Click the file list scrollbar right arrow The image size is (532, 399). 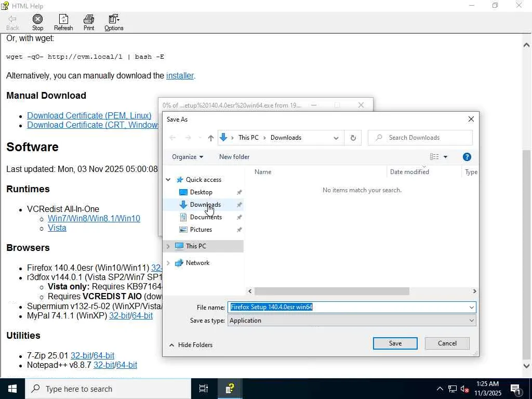(x=474, y=291)
